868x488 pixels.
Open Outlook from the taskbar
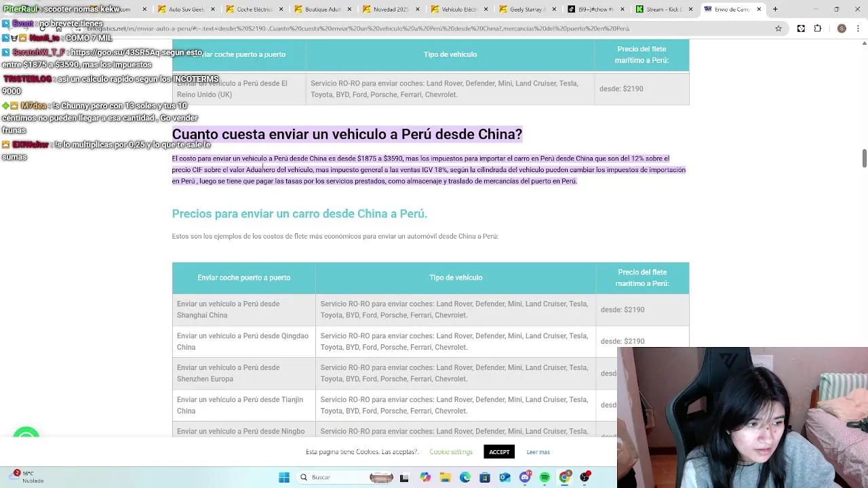coord(505,477)
